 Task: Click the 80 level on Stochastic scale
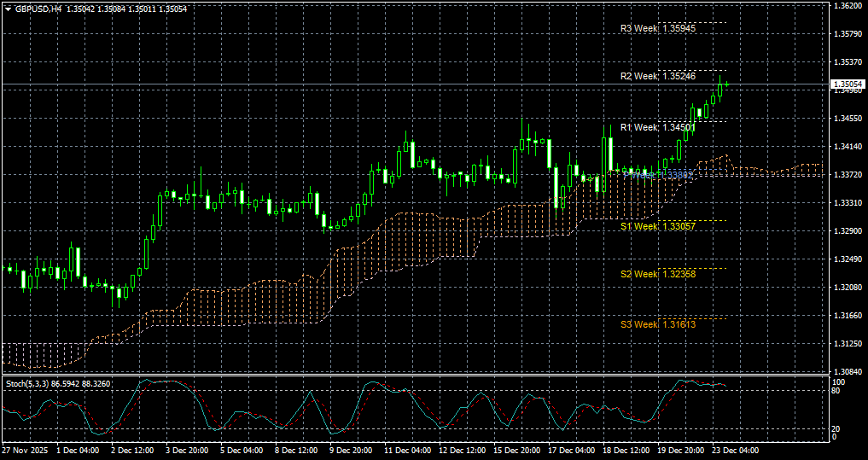pyautogui.click(x=837, y=391)
